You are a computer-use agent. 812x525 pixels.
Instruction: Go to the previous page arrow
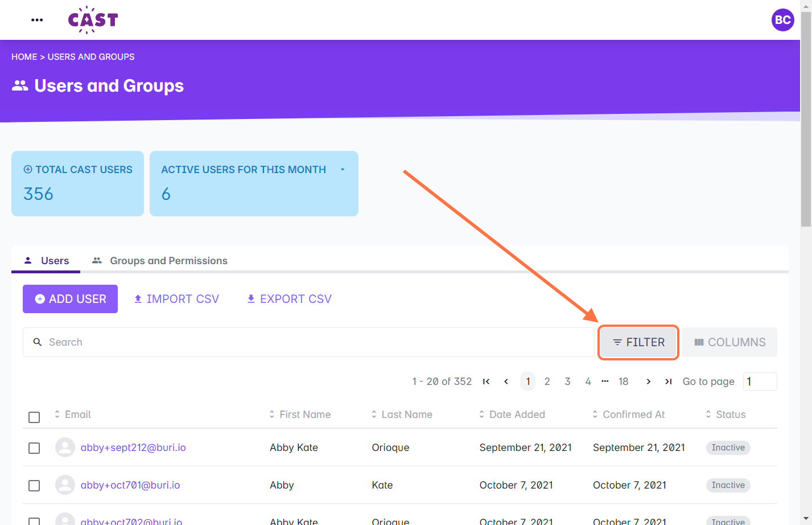click(x=506, y=382)
